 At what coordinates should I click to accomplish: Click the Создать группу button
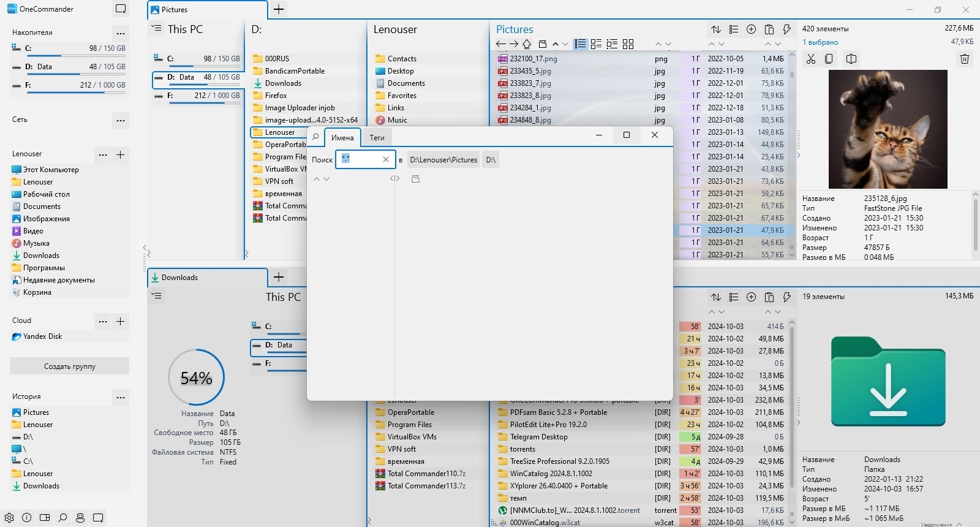pyautogui.click(x=69, y=366)
